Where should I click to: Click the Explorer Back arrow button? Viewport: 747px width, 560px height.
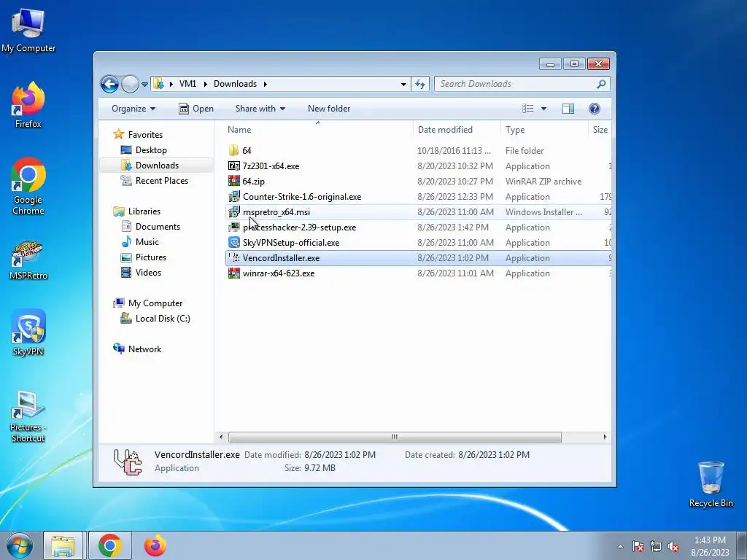[109, 85]
